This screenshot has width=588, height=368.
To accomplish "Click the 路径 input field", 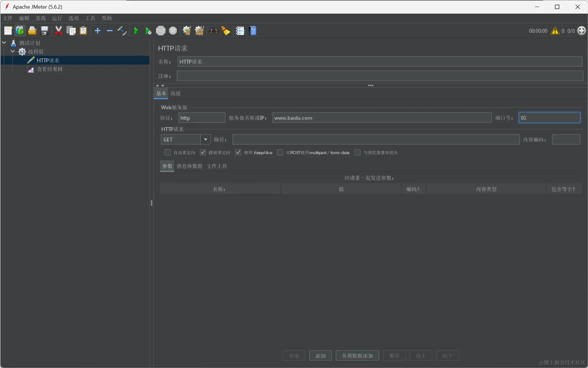I will [x=376, y=139].
